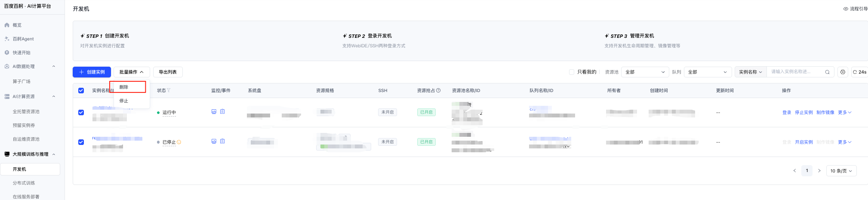Click the STEP 3 管理开发机 heading
This screenshot has width=868, height=200.
click(629, 36)
